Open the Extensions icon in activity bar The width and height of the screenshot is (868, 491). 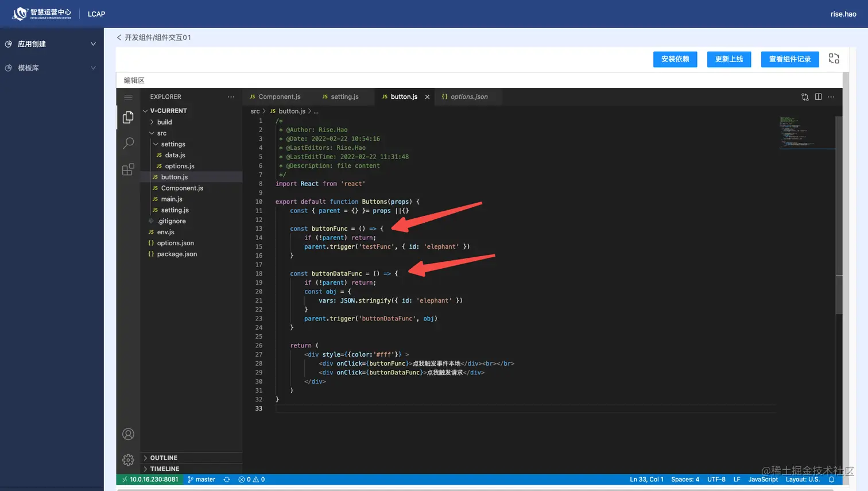(x=128, y=169)
